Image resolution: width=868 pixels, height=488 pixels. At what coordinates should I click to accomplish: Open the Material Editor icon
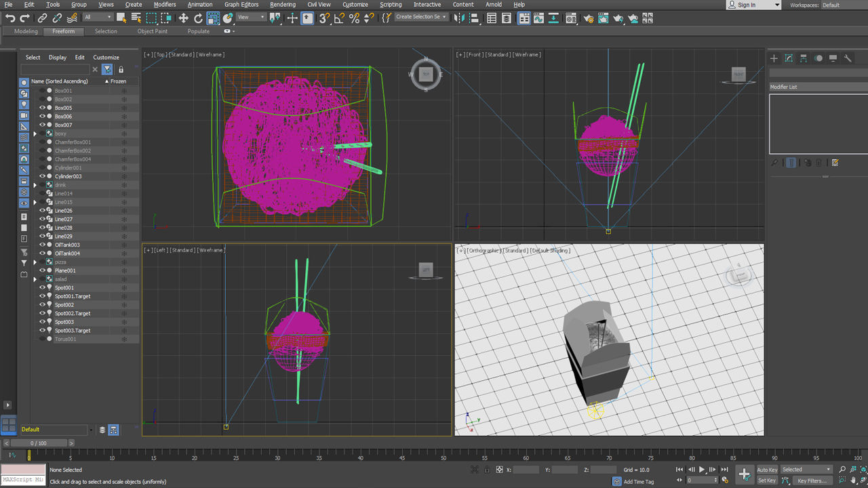click(x=571, y=18)
